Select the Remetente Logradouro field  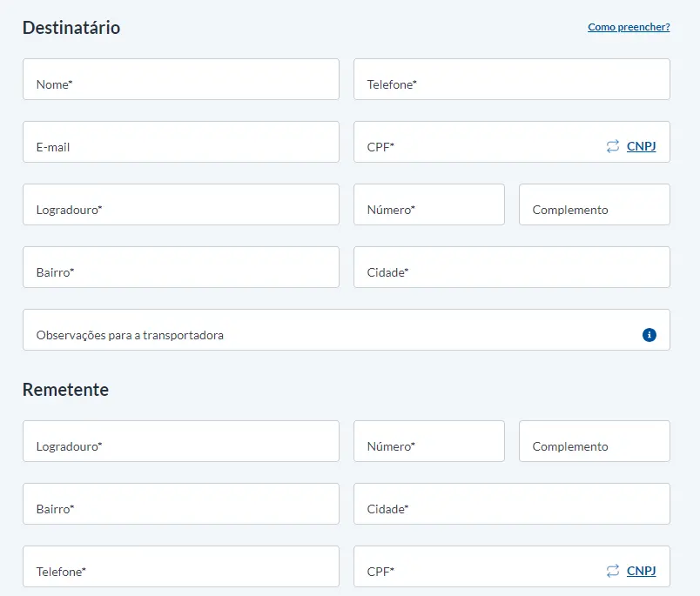point(181,441)
